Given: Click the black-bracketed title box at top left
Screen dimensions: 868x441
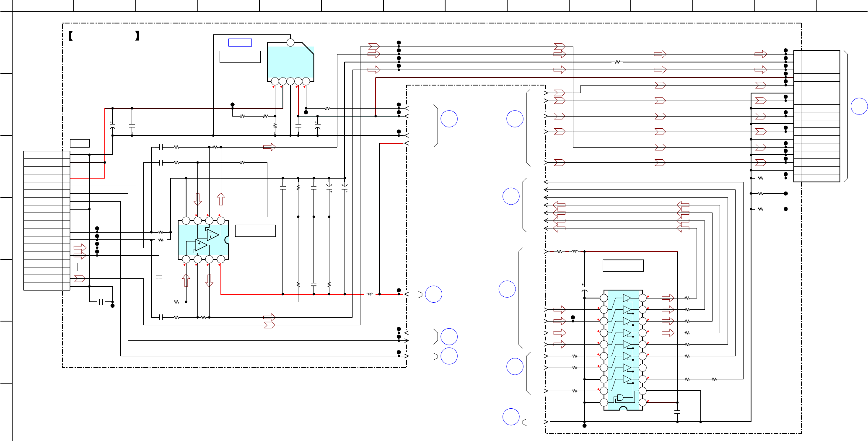Looking at the screenshot, I should [104, 36].
